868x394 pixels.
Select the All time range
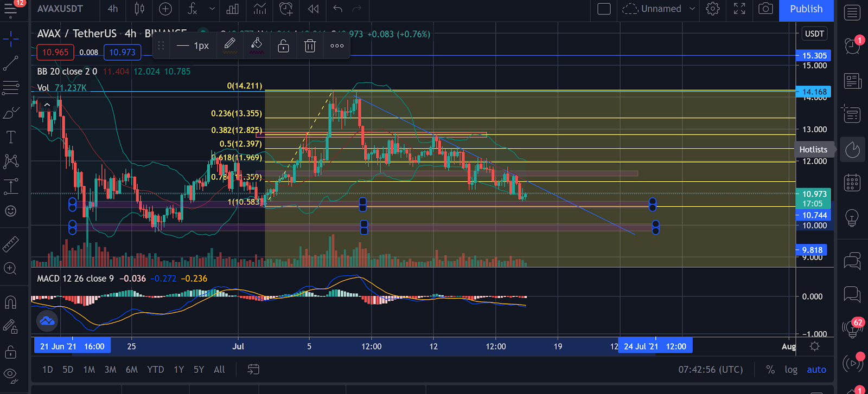point(219,370)
